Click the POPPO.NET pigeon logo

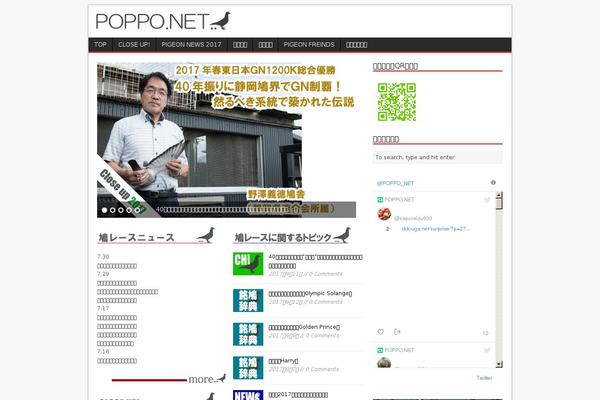pos(163,21)
